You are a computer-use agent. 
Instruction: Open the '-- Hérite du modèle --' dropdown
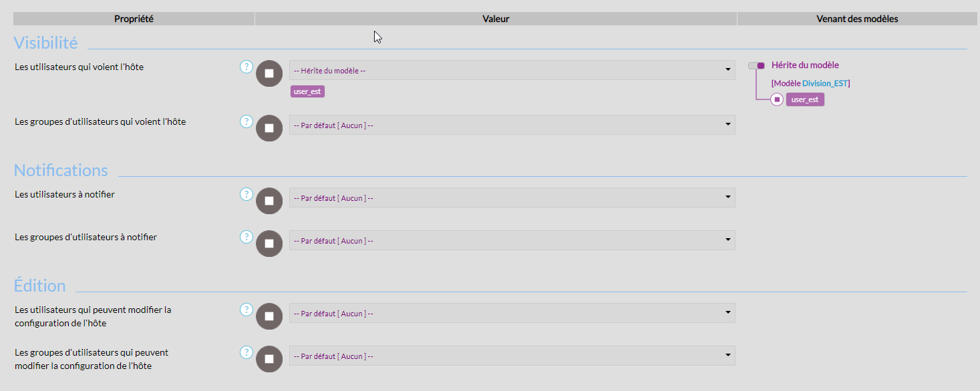[512, 70]
